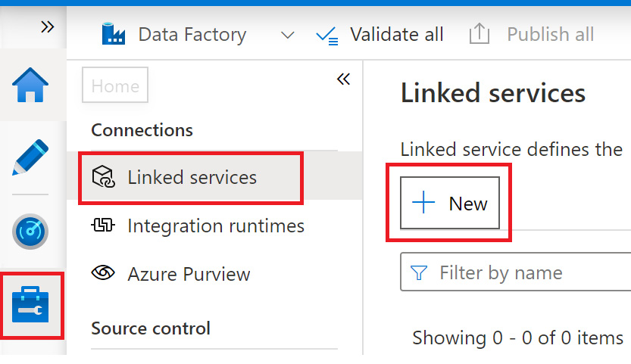Viewport: 631px width, 364px height.
Task: Click the Linked services cube icon
Action: [x=102, y=178]
